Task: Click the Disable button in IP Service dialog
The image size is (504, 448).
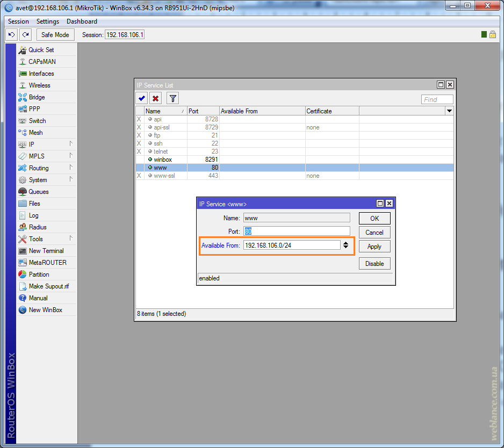Action: pyautogui.click(x=374, y=264)
